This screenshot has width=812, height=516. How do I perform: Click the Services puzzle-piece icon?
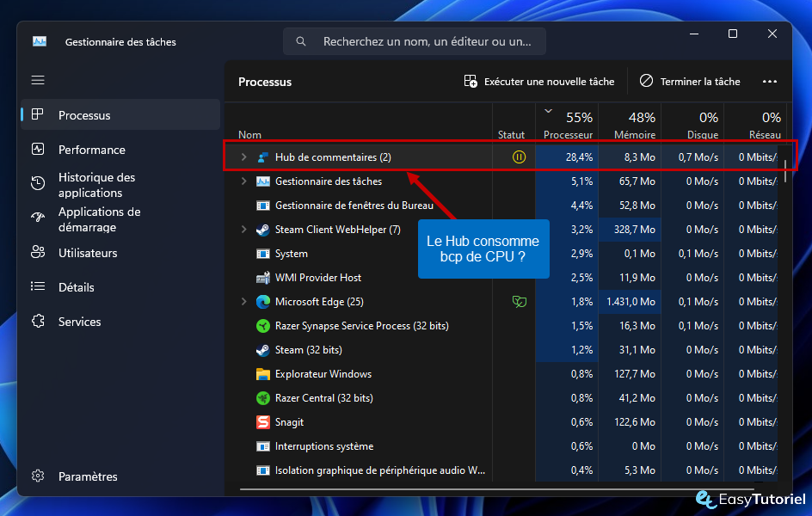coord(38,321)
